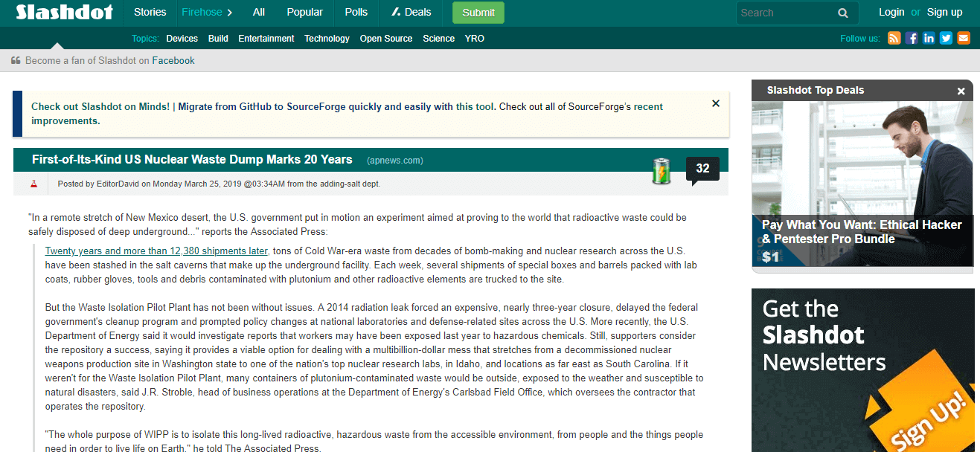Open the Slashdot RSS feed icon
This screenshot has width=980, height=452.
[x=894, y=39]
